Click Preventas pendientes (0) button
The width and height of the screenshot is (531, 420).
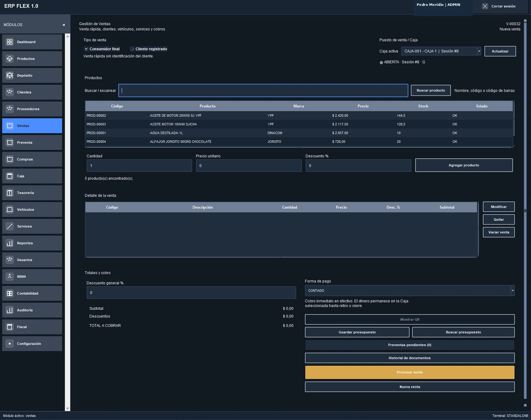[410, 345]
